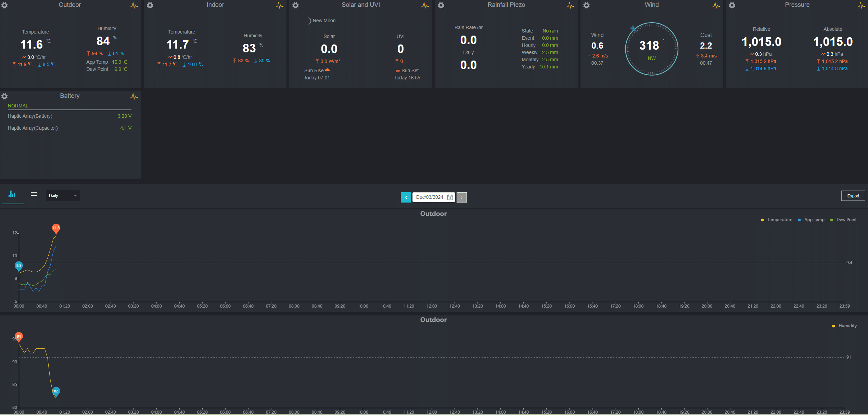This screenshot has width=868, height=415.
Task: Open the Daily period dropdown
Action: tap(63, 196)
